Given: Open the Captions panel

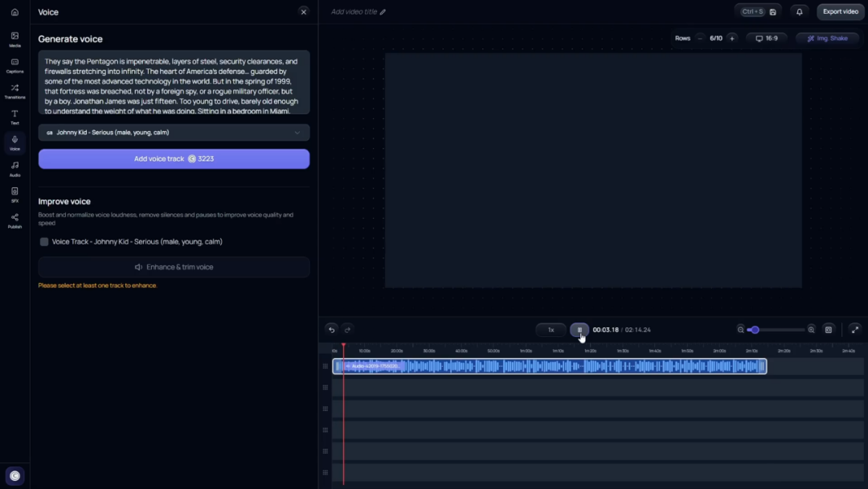Looking at the screenshot, I should click(x=15, y=65).
